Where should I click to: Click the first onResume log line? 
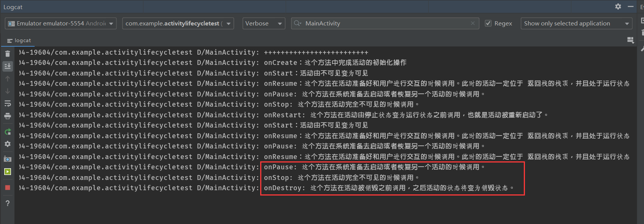tap(324, 84)
